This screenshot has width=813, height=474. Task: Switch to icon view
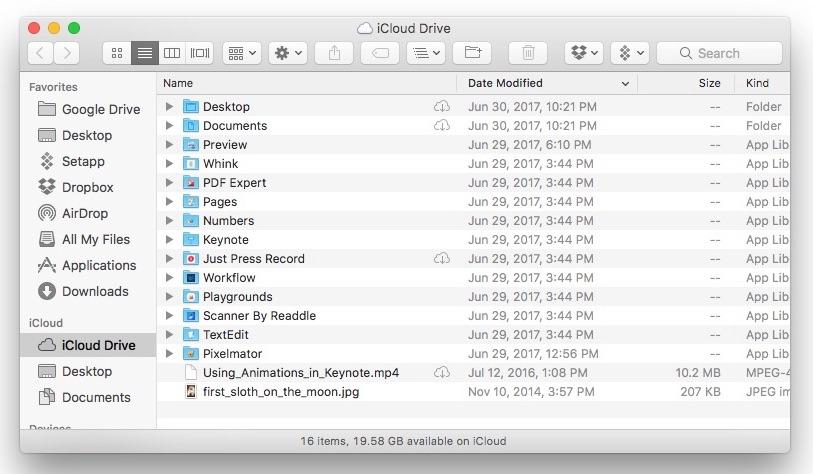pyautogui.click(x=117, y=53)
